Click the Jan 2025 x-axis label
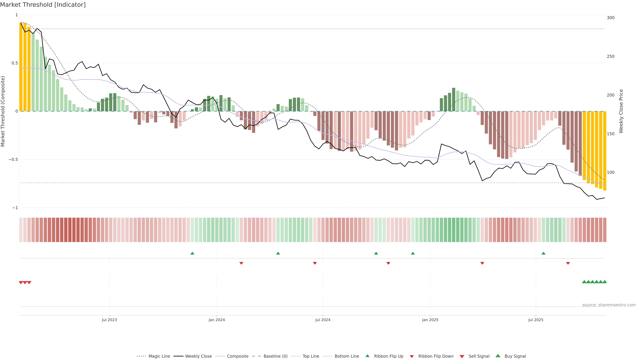644x362 pixels. pyautogui.click(x=430, y=320)
